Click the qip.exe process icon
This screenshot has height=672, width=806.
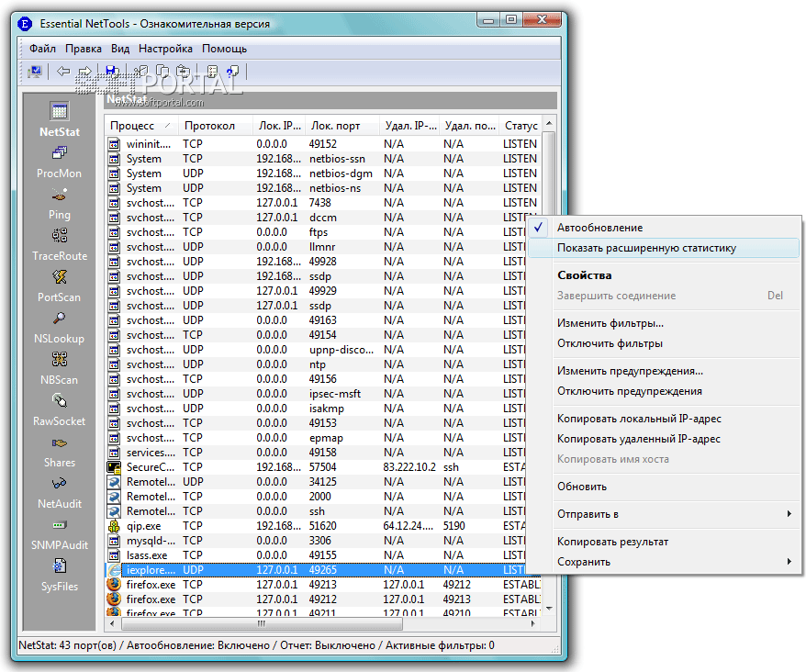coord(114,526)
